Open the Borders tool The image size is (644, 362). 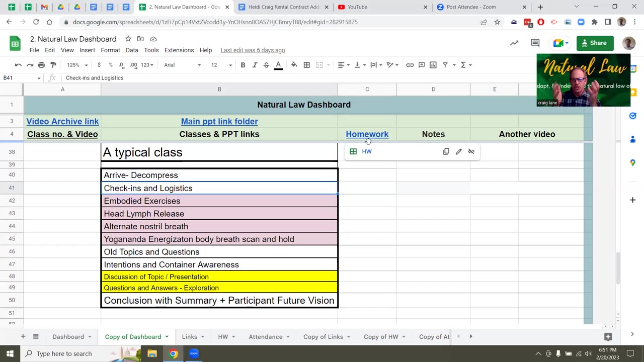coord(306,65)
